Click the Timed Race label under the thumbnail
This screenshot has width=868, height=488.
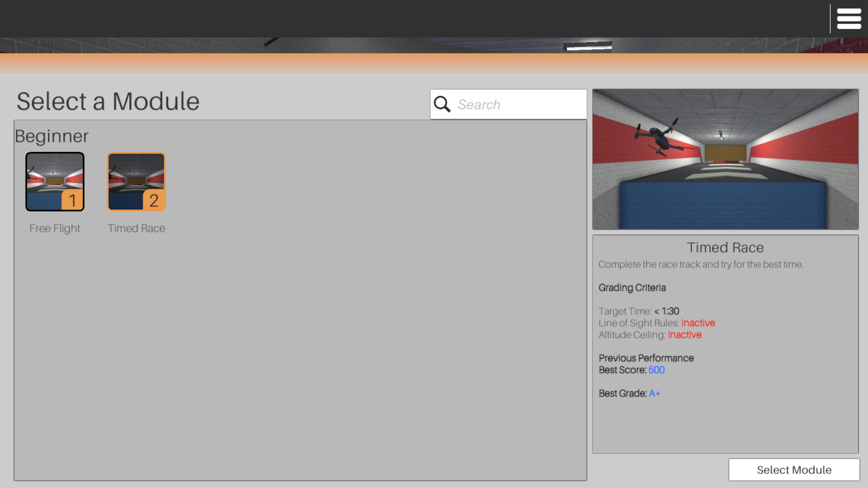(x=136, y=228)
